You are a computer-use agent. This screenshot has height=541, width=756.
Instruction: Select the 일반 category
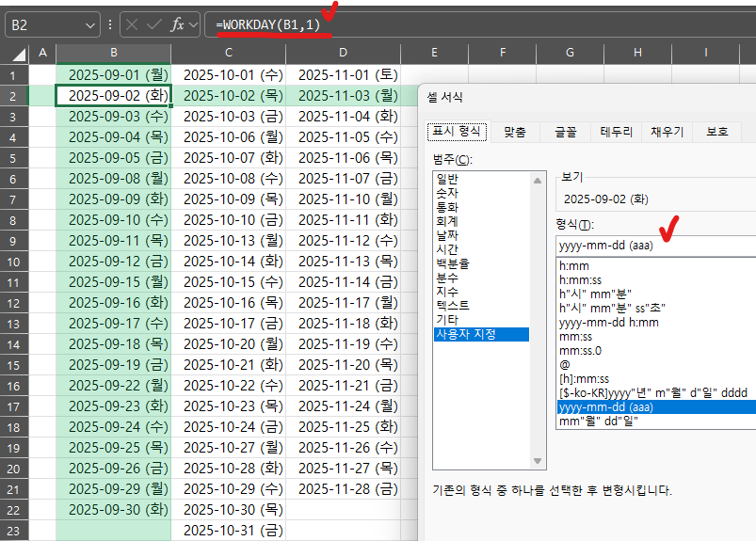tap(481, 179)
